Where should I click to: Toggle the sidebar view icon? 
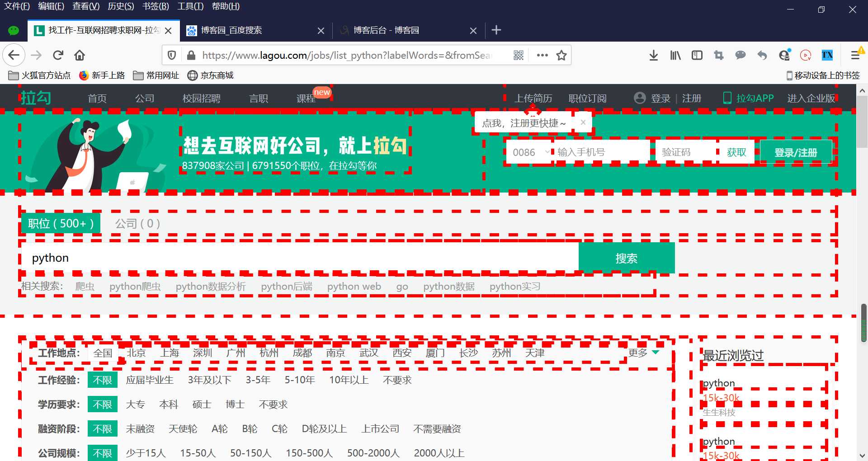pyautogui.click(x=697, y=55)
